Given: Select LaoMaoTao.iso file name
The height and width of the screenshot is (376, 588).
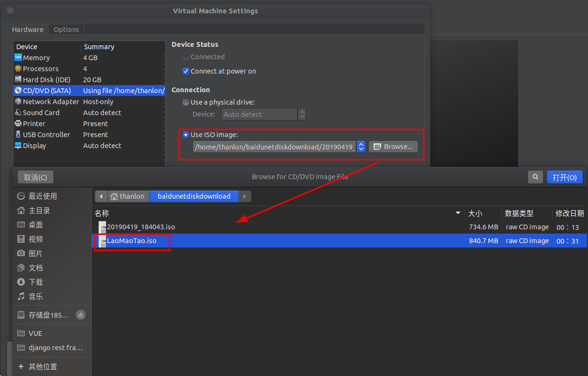Looking at the screenshot, I should pyautogui.click(x=132, y=241).
